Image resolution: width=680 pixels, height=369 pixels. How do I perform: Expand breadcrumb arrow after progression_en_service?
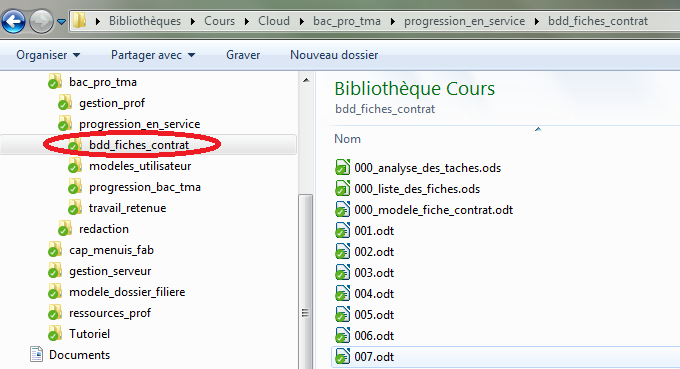pyautogui.click(x=536, y=21)
